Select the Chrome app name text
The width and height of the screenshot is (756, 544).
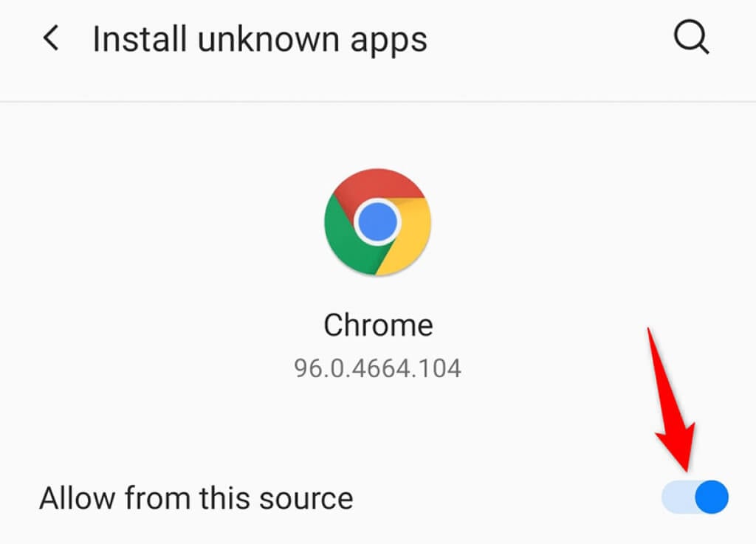[x=378, y=325]
